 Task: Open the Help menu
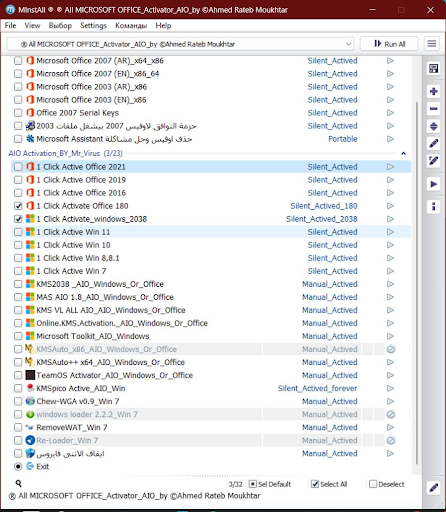163,26
